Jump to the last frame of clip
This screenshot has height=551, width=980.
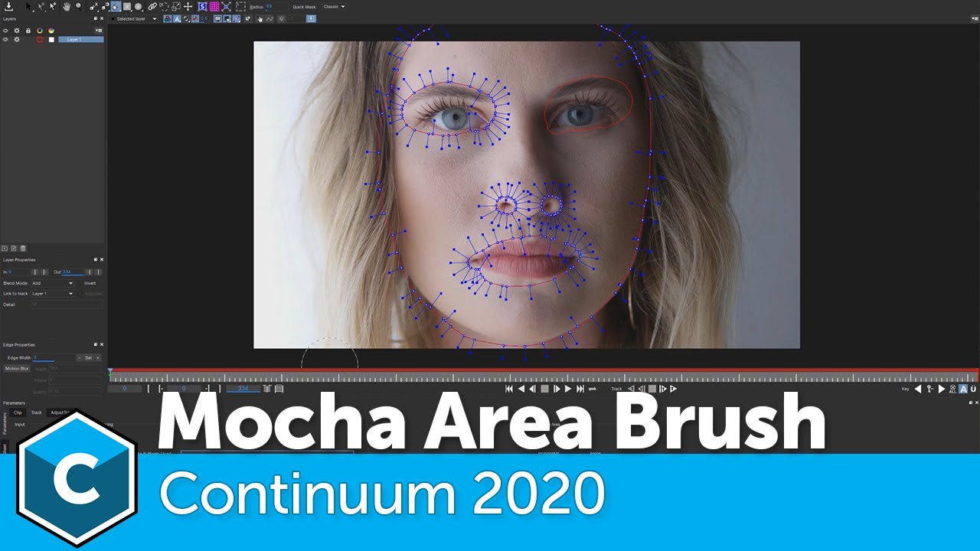click(580, 389)
